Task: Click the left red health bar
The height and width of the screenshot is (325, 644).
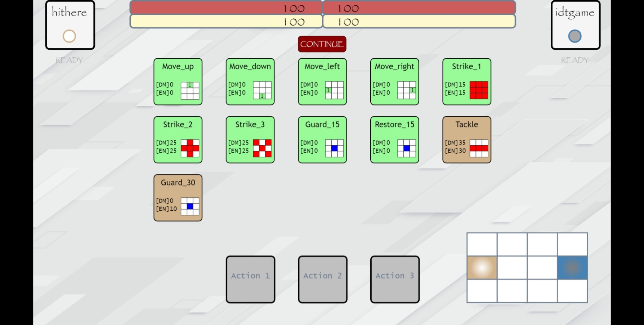Action: [x=226, y=8]
